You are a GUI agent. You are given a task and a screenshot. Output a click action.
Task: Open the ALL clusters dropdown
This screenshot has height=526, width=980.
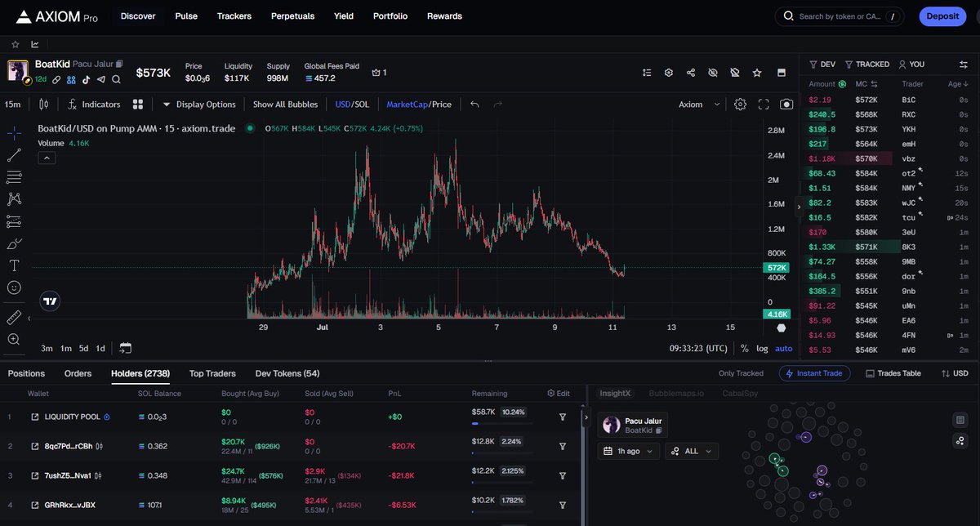[692, 451]
